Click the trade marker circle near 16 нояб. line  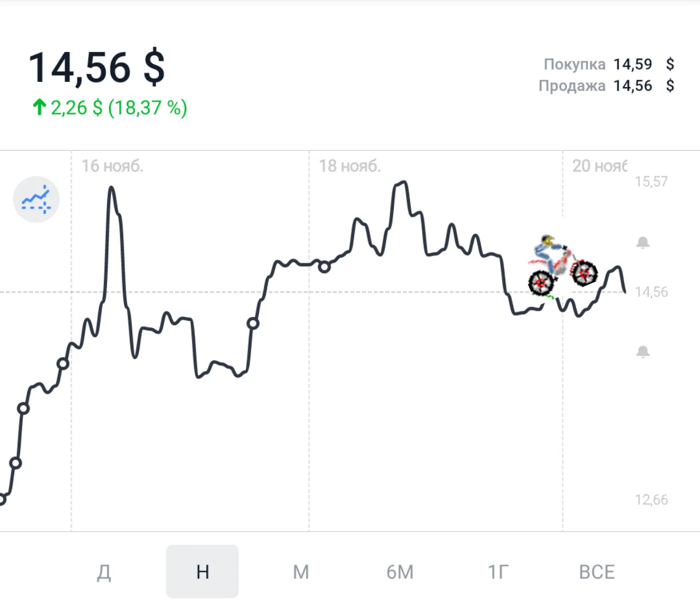tap(63, 364)
